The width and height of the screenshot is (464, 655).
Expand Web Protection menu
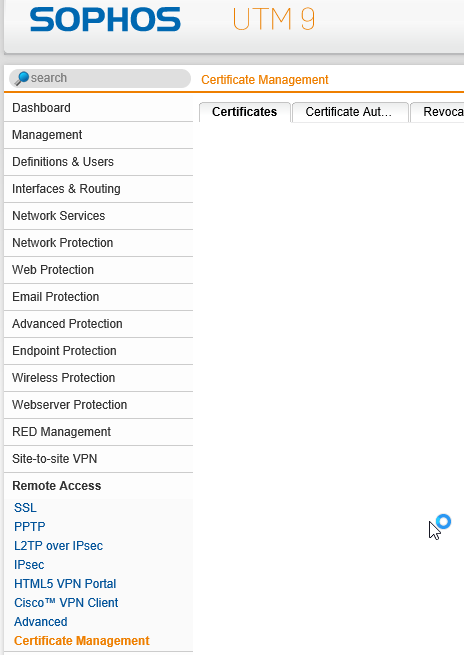coord(99,270)
